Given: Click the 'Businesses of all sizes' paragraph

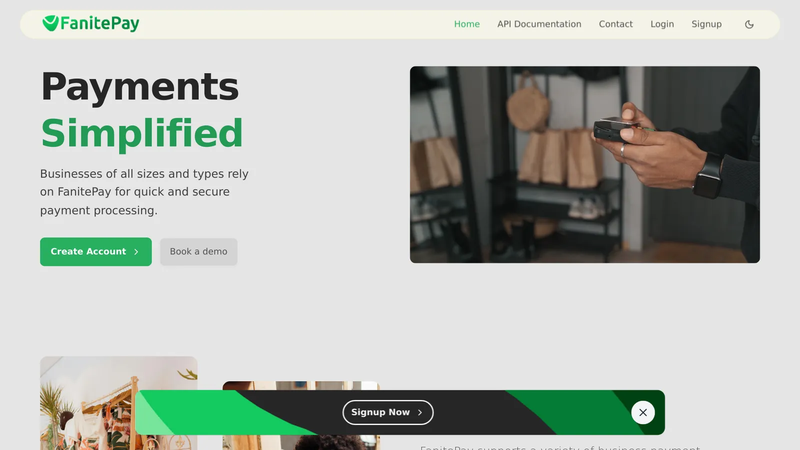Looking at the screenshot, I should pyautogui.click(x=144, y=192).
